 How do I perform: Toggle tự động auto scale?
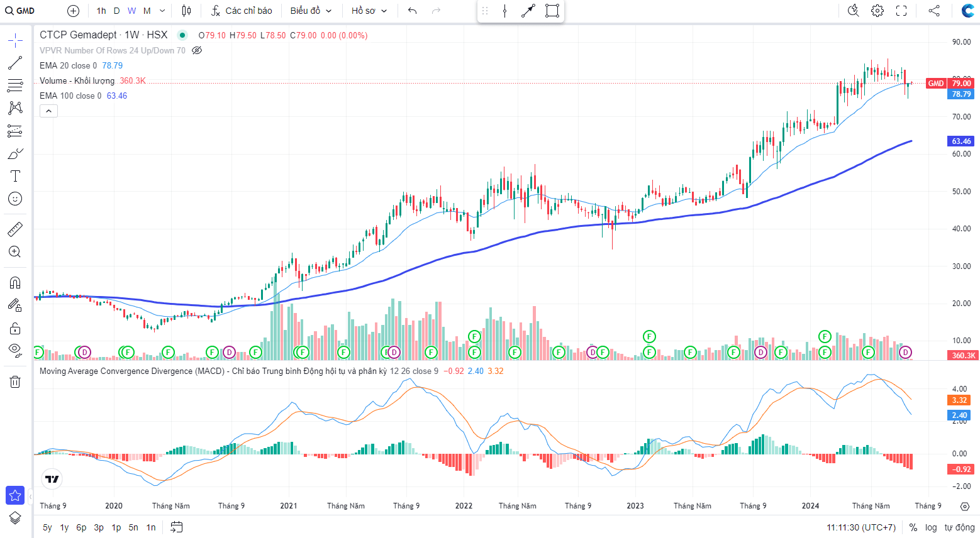pyautogui.click(x=959, y=527)
